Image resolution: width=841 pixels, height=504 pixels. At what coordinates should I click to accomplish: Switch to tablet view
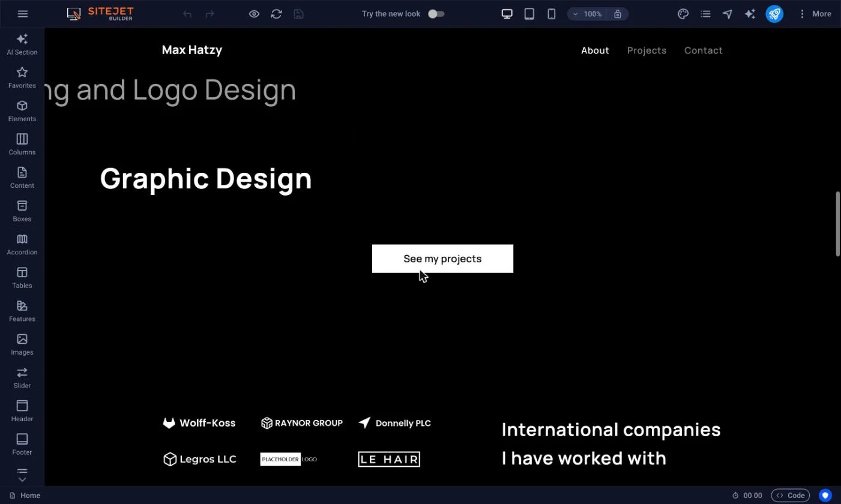[x=529, y=14]
